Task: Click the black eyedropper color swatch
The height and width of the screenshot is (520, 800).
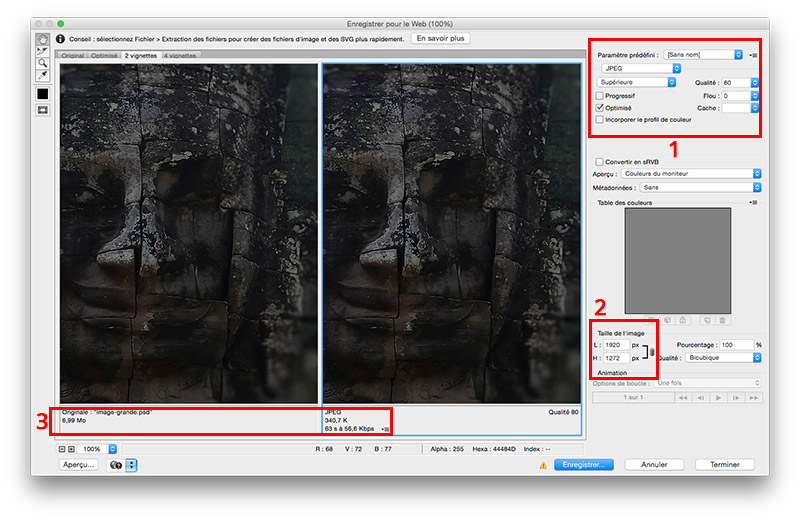Action: click(43, 94)
